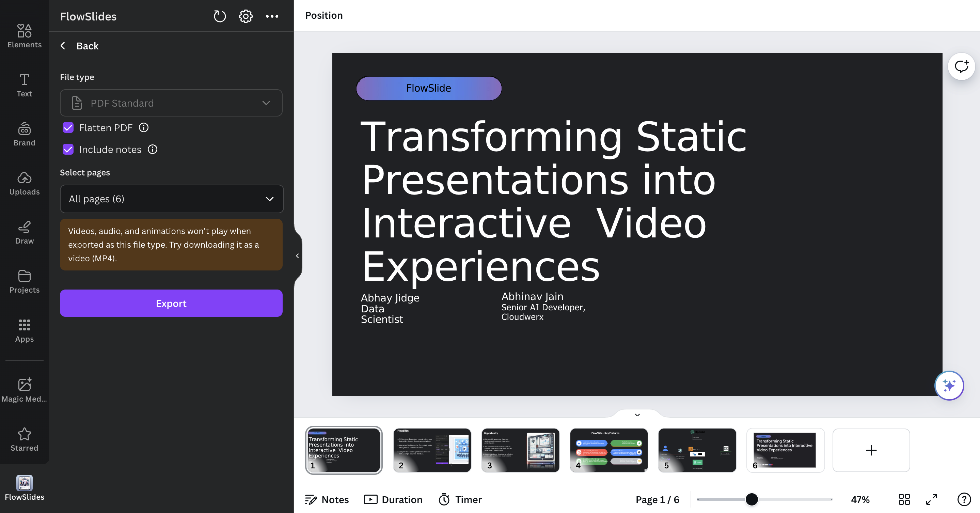
Task: Open Magic Media app
Action: pyautogui.click(x=25, y=390)
